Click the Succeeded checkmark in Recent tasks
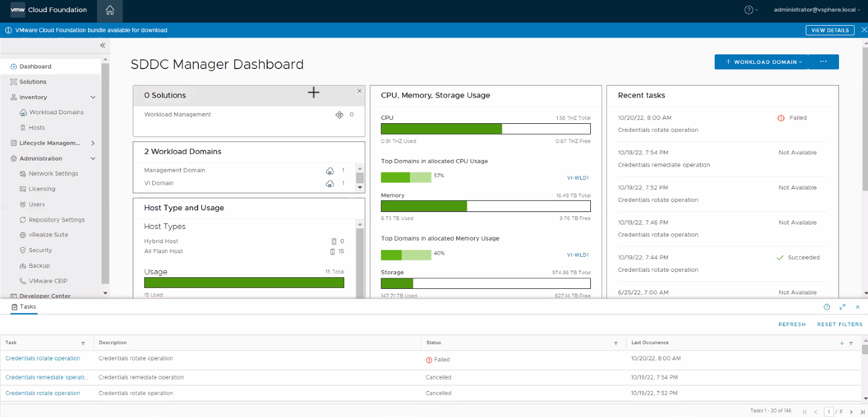The height and width of the screenshot is (417, 868). pyautogui.click(x=780, y=258)
